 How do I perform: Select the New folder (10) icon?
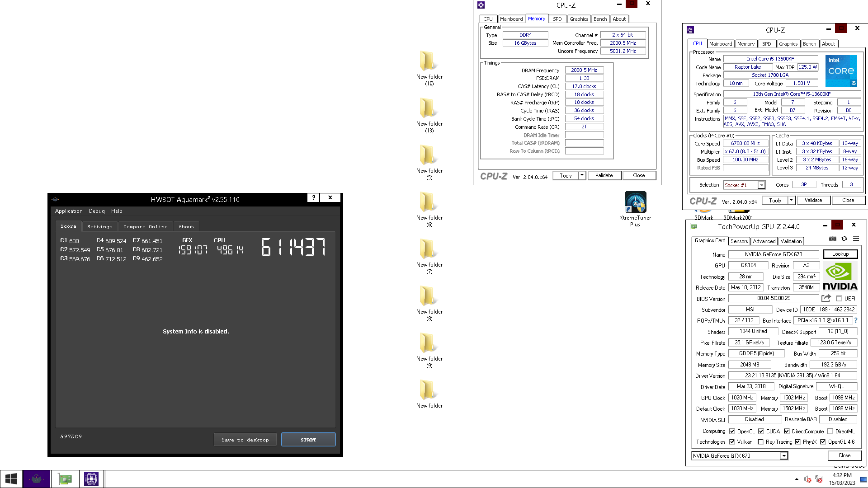pos(429,68)
